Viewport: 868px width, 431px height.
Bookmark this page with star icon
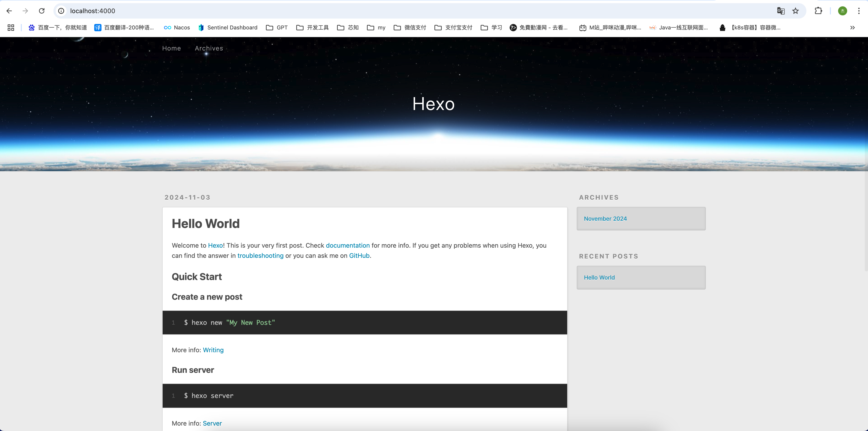tap(796, 11)
